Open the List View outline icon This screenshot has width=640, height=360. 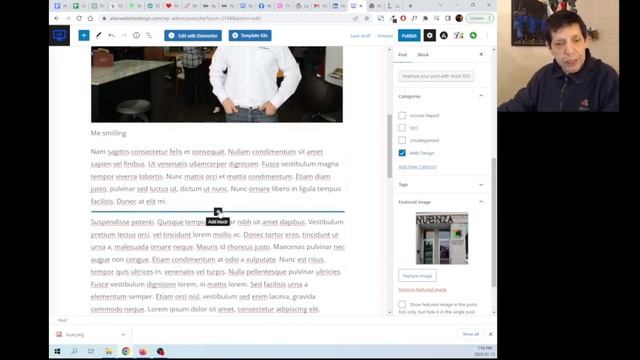click(x=149, y=36)
